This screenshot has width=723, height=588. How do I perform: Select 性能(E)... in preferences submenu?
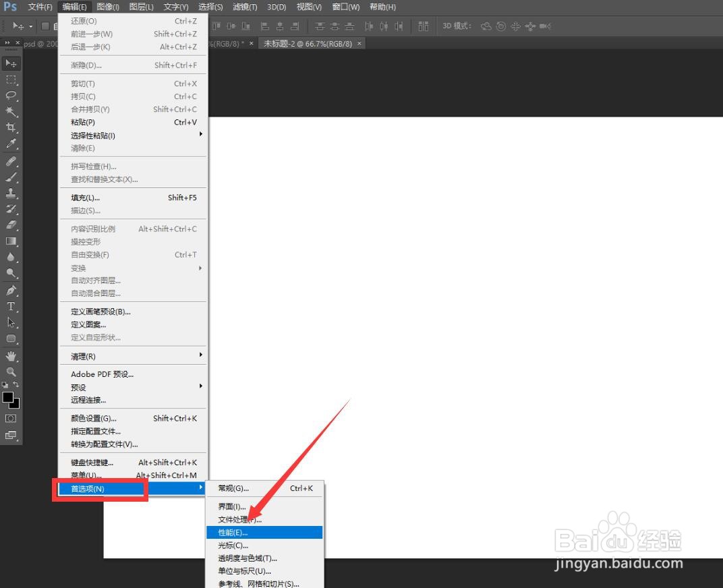(x=264, y=532)
